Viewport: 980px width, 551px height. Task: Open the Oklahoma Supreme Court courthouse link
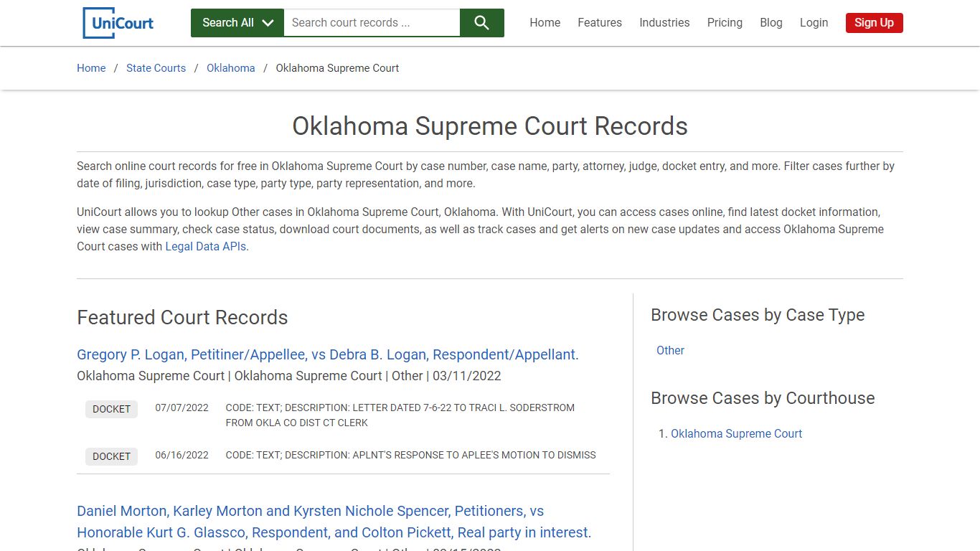coord(736,433)
